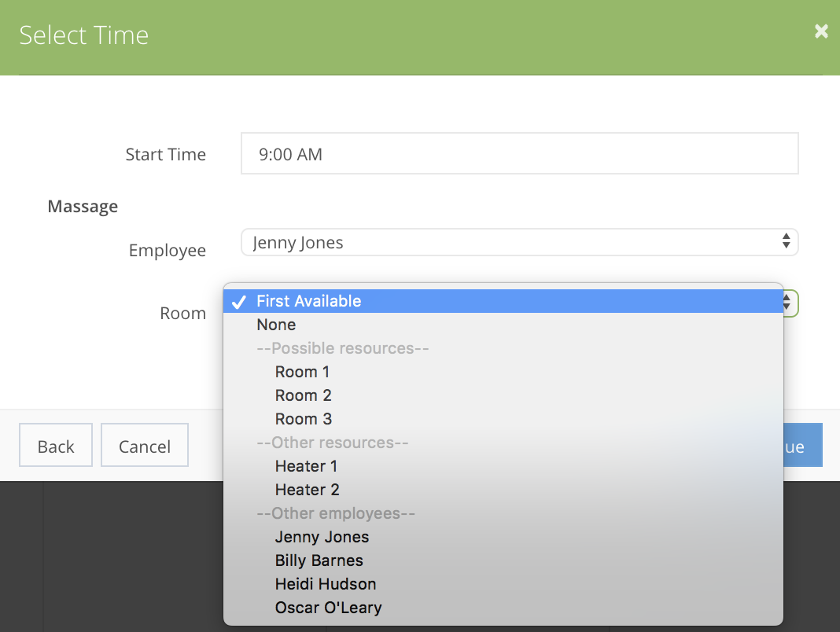Select Room 3 under Possible resources
The height and width of the screenshot is (632, 840).
point(302,419)
